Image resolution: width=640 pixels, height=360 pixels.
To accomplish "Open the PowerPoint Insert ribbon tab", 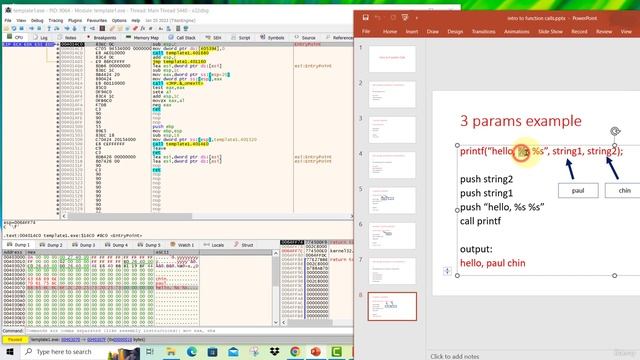I will coord(411,31).
